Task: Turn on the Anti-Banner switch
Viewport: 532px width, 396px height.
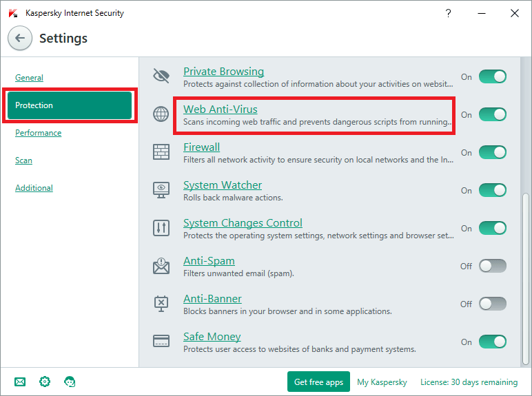Action: tap(492, 304)
